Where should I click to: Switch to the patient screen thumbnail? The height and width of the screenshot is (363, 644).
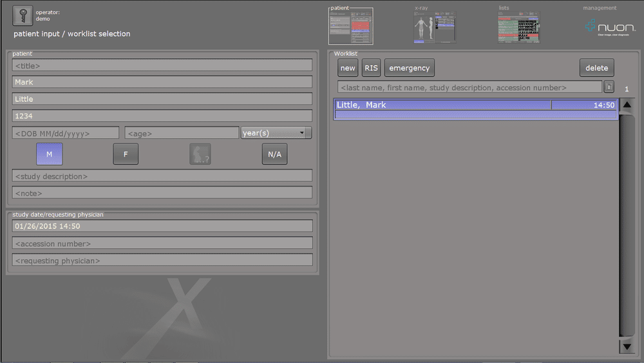[x=351, y=27]
